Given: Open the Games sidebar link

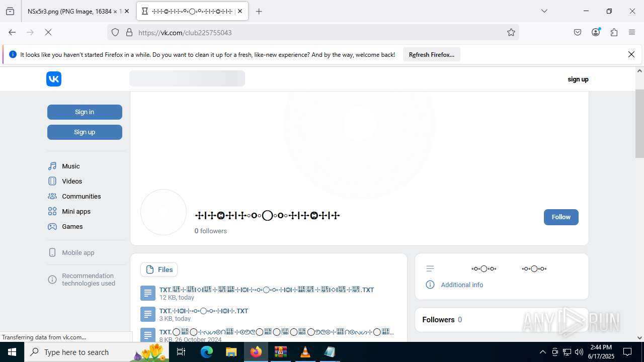Looking at the screenshot, I should pos(72,226).
